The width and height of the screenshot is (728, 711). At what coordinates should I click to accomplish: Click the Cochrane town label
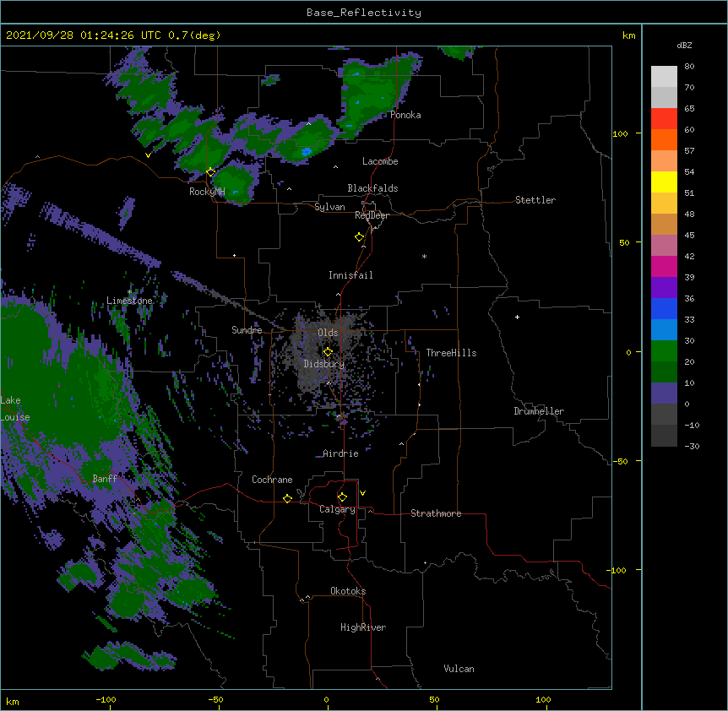272,480
